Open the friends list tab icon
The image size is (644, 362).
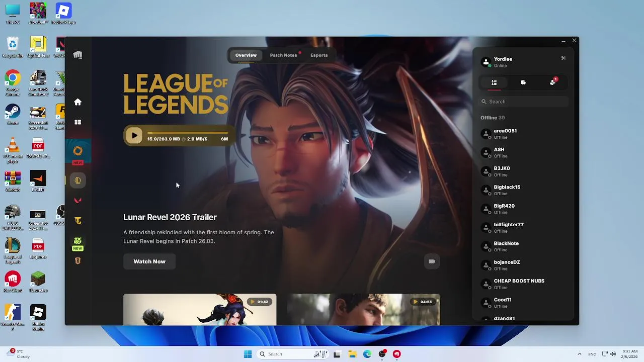click(x=494, y=82)
